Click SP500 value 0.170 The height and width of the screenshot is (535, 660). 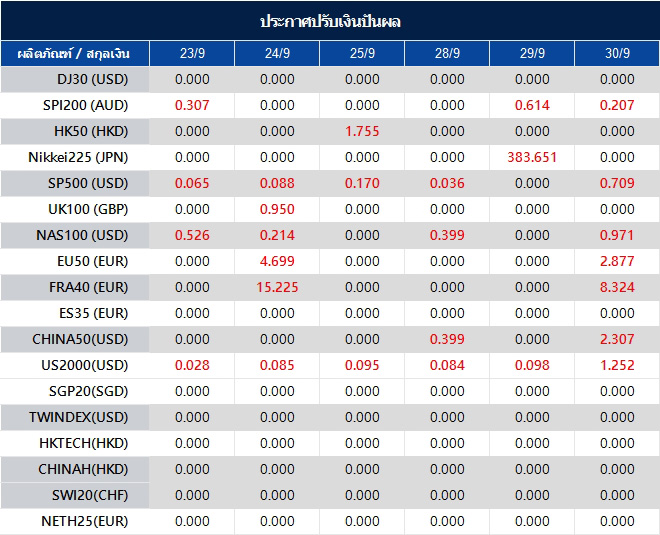362,184
